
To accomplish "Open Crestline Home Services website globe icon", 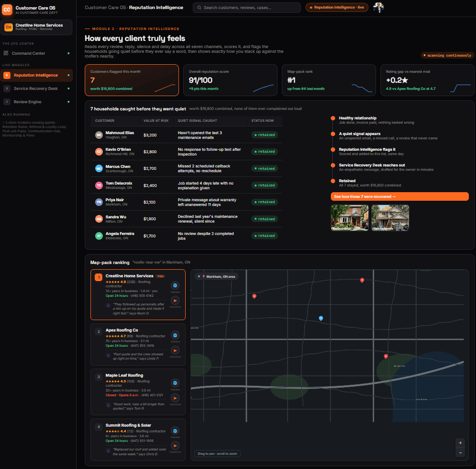I will point(175,285).
